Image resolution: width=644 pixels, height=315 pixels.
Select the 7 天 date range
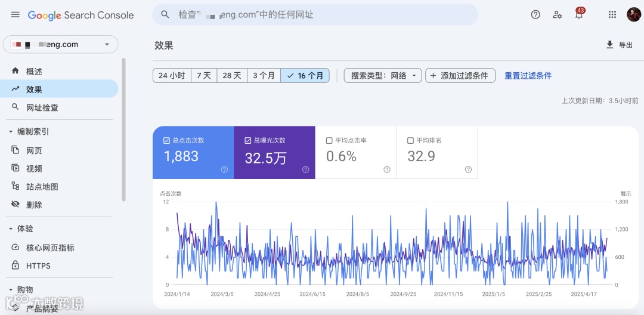click(204, 76)
